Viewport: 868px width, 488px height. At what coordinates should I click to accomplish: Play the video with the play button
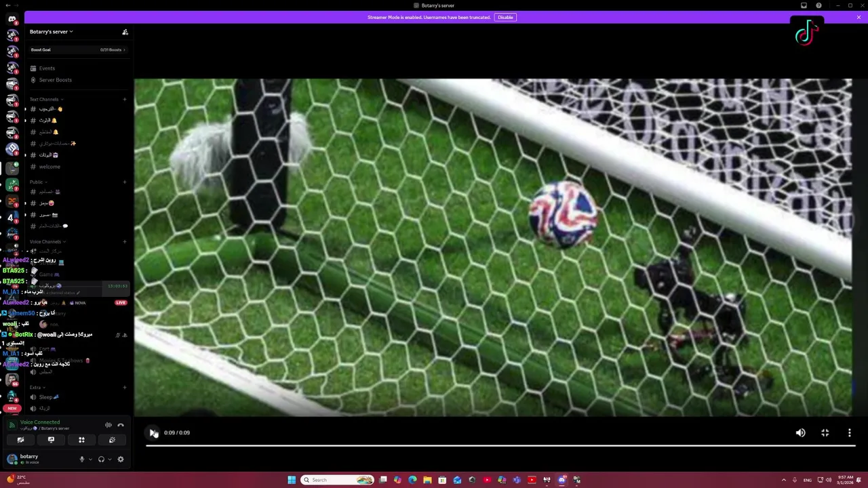(x=153, y=432)
